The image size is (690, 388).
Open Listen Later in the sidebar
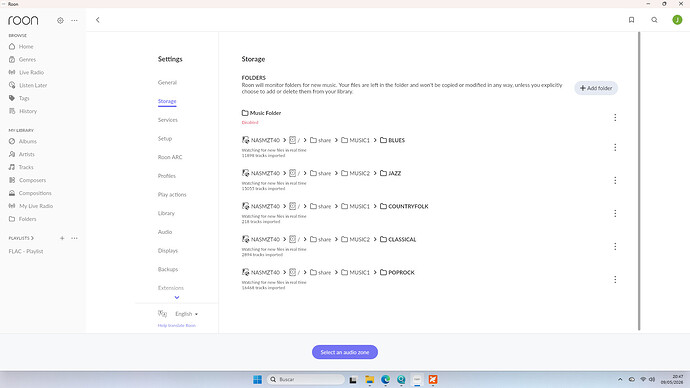[28, 85]
